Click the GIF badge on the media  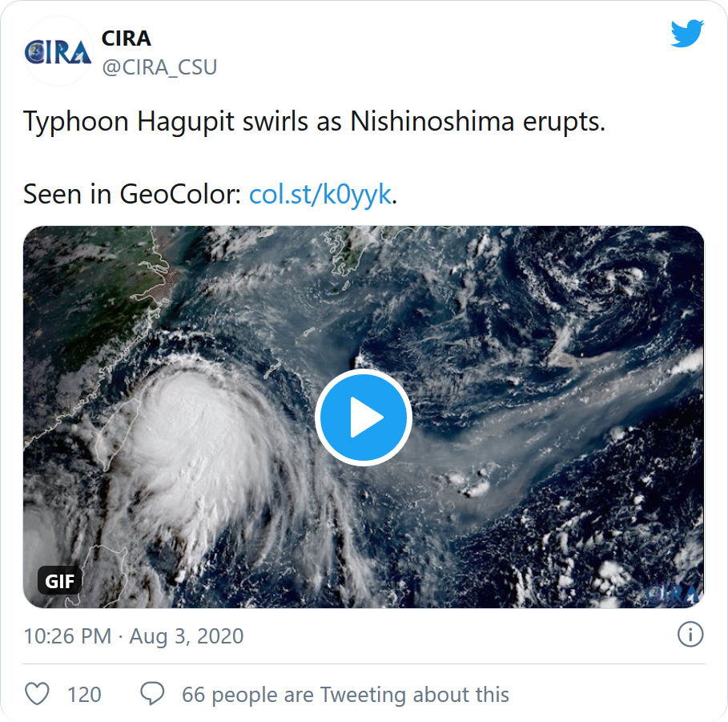click(60, 581)
